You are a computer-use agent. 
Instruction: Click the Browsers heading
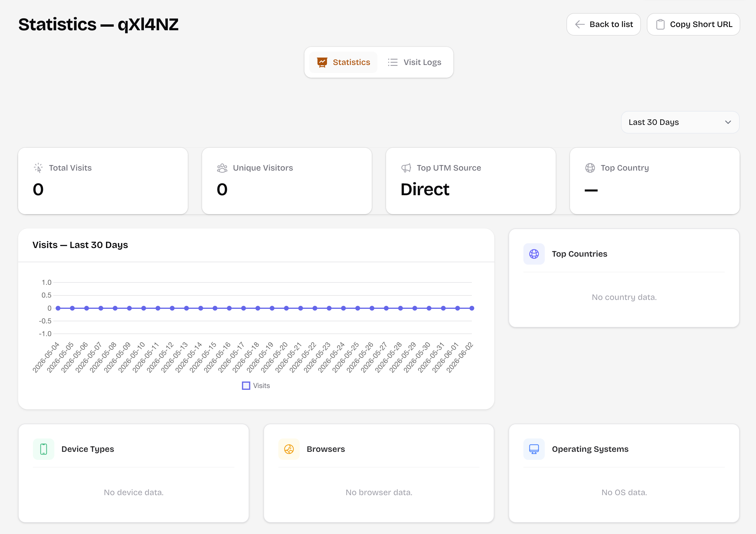[x=326, y=449]
